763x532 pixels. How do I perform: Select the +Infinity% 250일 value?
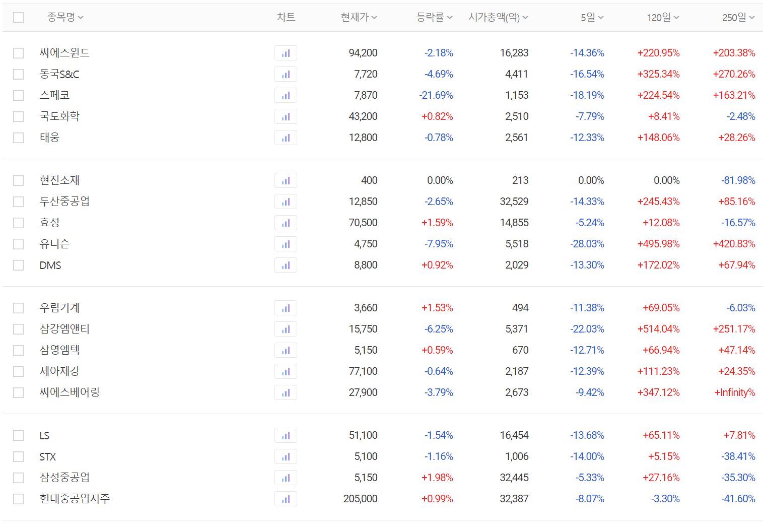(735, 392)
